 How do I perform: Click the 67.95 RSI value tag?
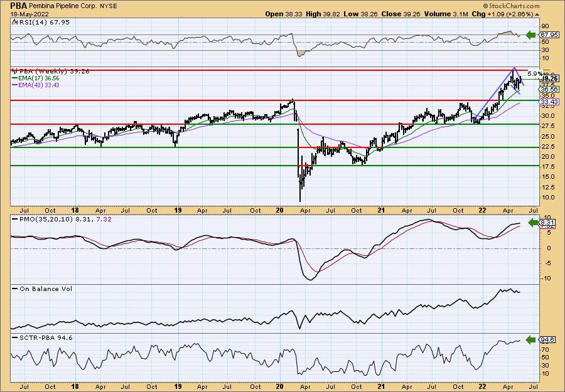coord(549,35)
